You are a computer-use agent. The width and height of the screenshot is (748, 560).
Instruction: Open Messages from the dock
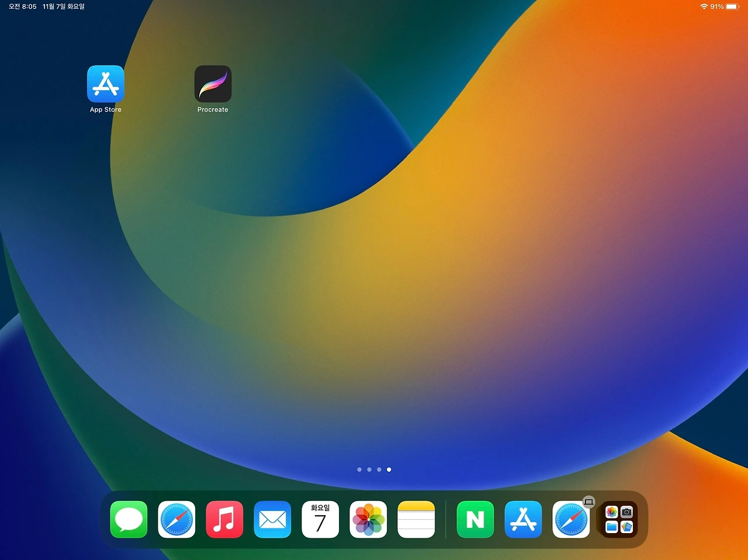tap(129, 520)
